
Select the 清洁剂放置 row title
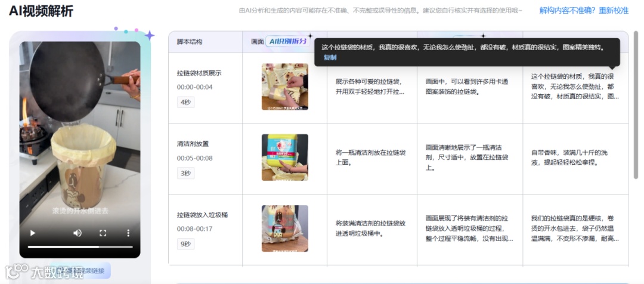(193, 144)
